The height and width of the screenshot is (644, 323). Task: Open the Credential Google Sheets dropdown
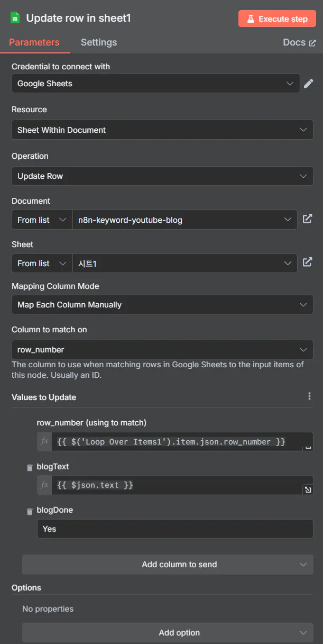tap(156, 83)
